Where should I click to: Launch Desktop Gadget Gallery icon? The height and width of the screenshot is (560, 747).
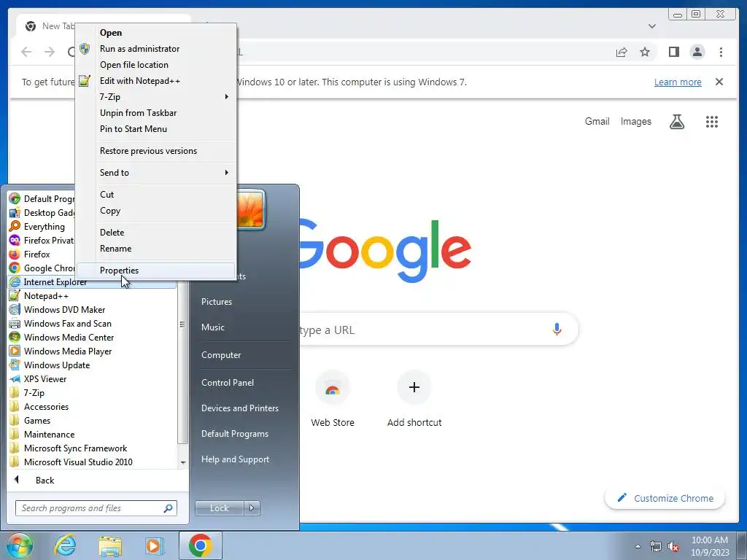click(15, 212)
